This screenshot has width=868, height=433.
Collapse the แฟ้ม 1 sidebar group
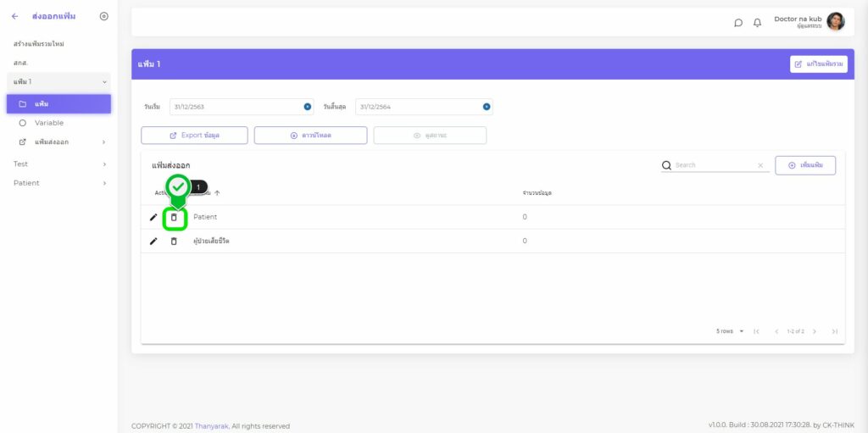[x=104, y=81]
